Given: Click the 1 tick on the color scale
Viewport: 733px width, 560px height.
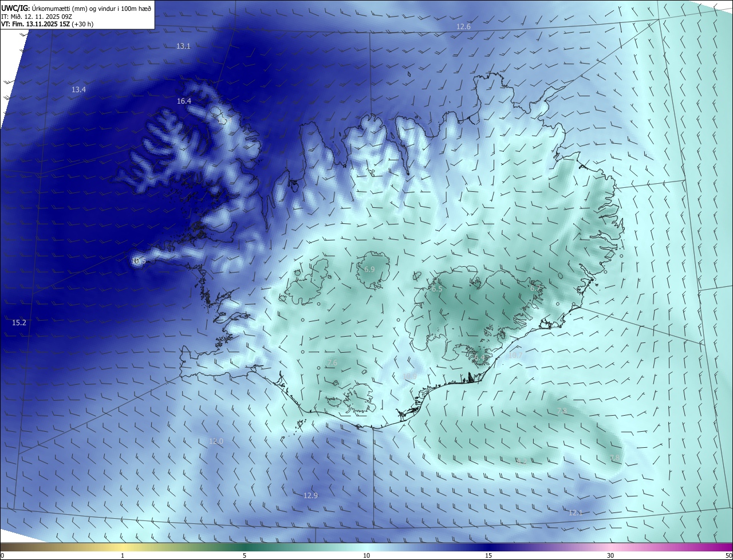Looking at the screenshot, I should [123, 555].
